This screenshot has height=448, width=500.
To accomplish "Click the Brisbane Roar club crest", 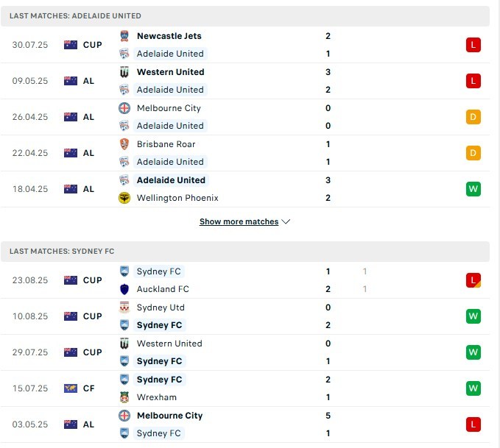I will tap(124, 144).
